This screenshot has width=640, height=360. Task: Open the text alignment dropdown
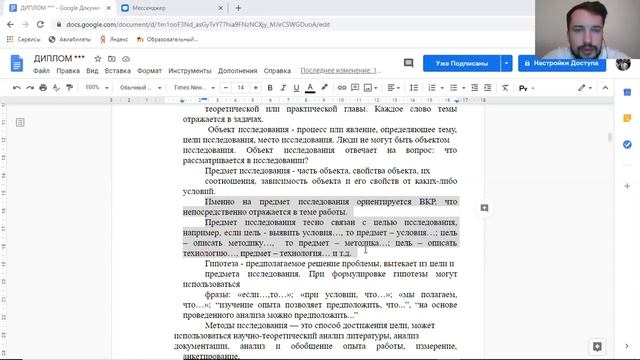393,88
